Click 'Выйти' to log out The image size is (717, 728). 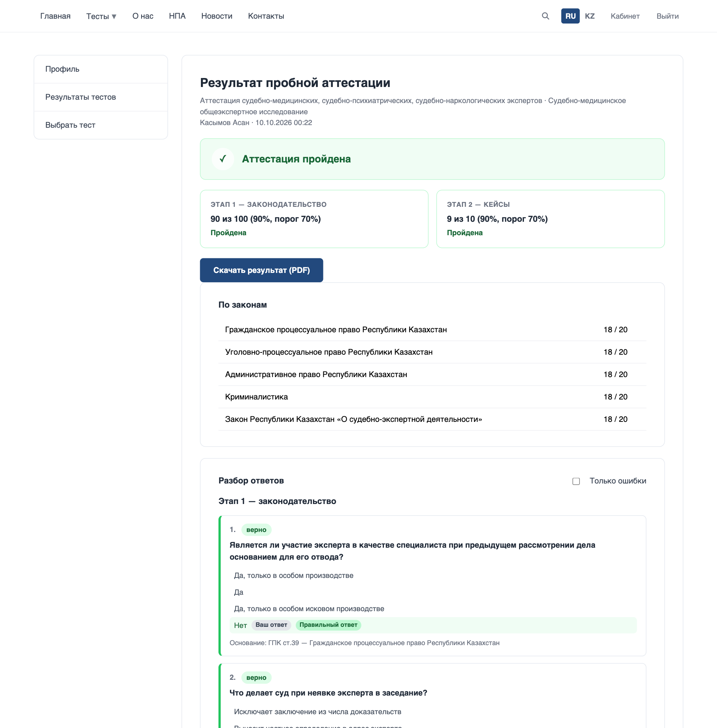coord(667,16)
